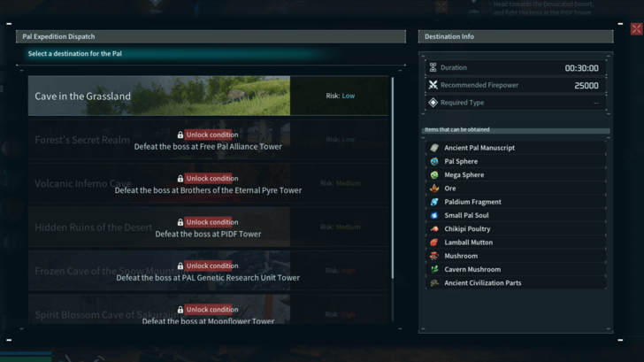
Task: Click the Small Pal Soul text
Action: tap(466, 215)
